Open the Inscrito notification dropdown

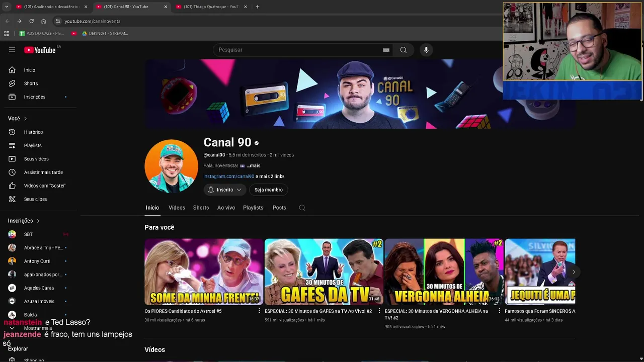[x=224, y=190]
